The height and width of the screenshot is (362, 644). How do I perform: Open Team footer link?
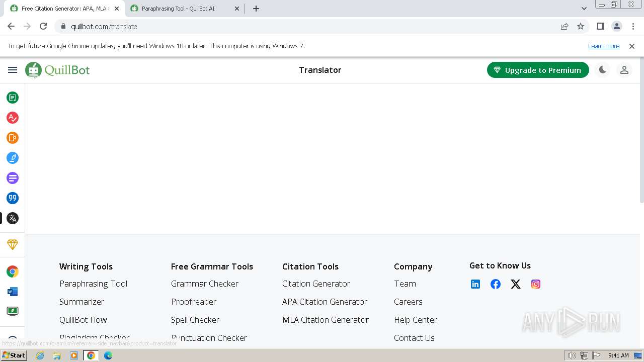click(x=405, y=284)
